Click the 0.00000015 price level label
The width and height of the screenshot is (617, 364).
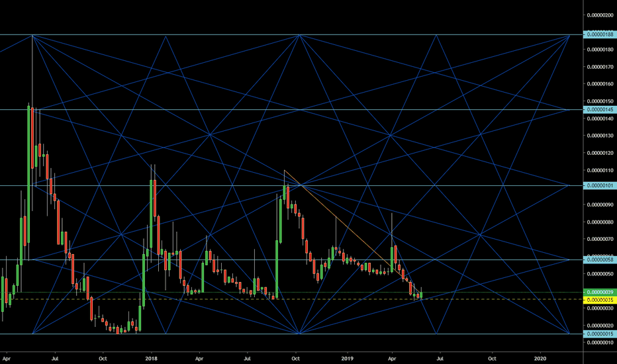[x=600, y=334]
